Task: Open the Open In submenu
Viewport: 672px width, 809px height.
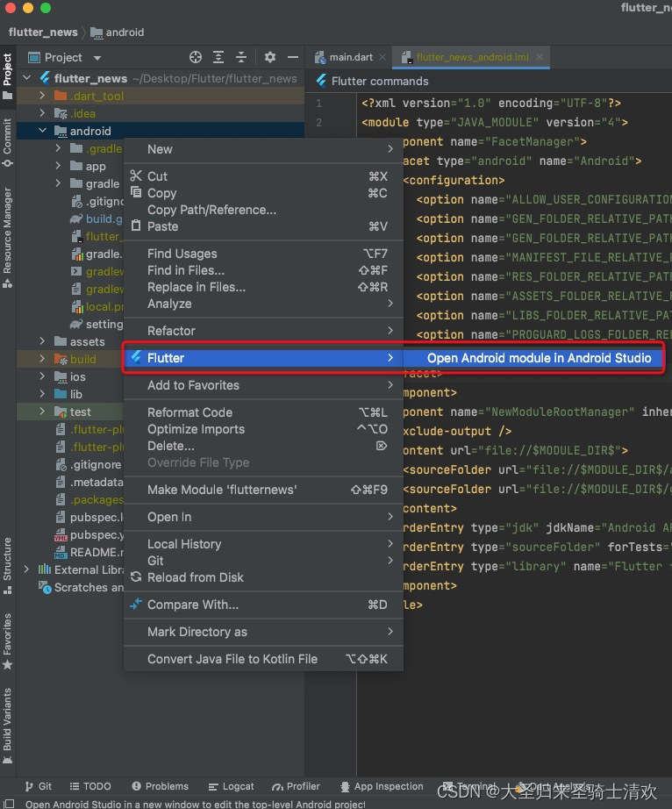Action: pyautogui.click(x=263, y=517)
